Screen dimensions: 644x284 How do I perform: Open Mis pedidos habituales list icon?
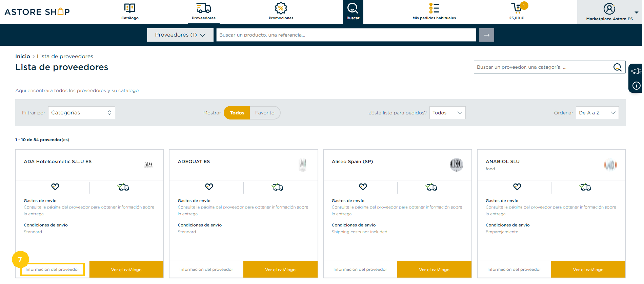point(434,8)
